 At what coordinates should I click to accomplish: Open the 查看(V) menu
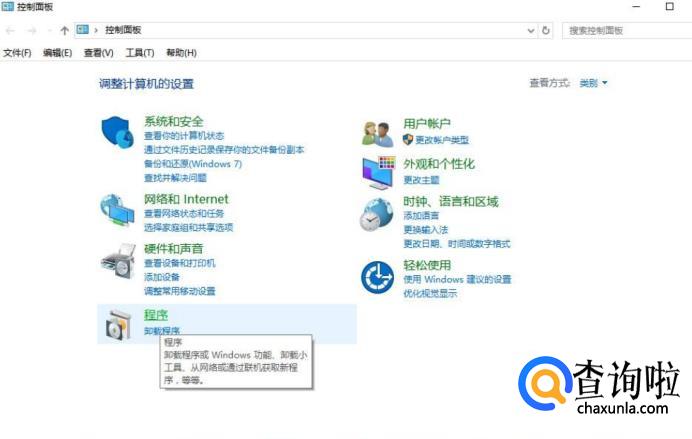pos(98,53)
